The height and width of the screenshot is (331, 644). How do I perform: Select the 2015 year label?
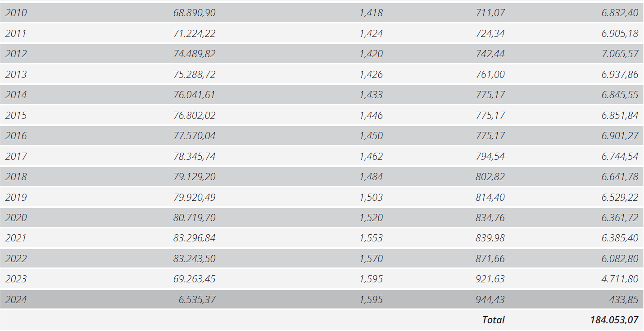pyautogui.click(x=16, y=115)
